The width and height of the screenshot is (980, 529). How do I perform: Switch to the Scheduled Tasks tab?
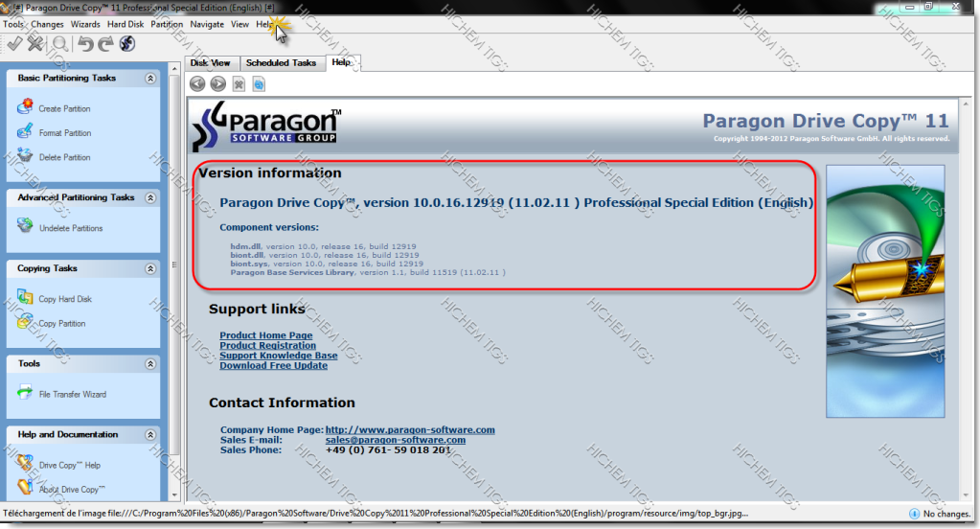click(x=282, y=63)
